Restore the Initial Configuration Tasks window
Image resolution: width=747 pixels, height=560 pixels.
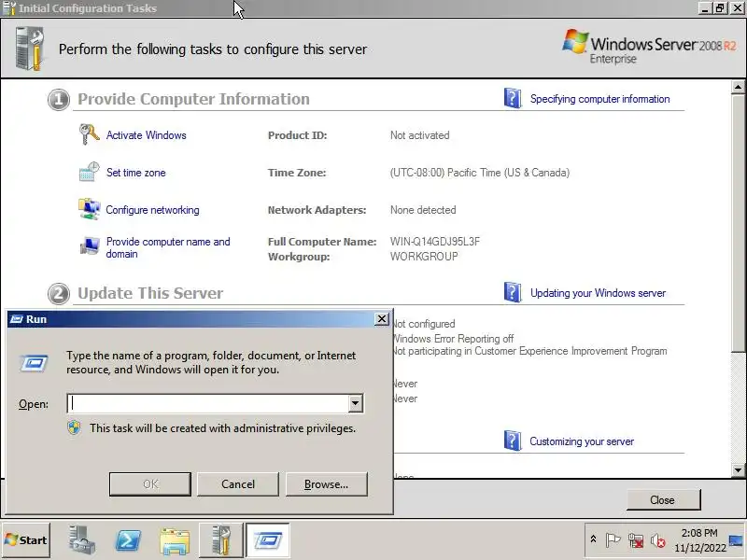(x=720, y=8)
